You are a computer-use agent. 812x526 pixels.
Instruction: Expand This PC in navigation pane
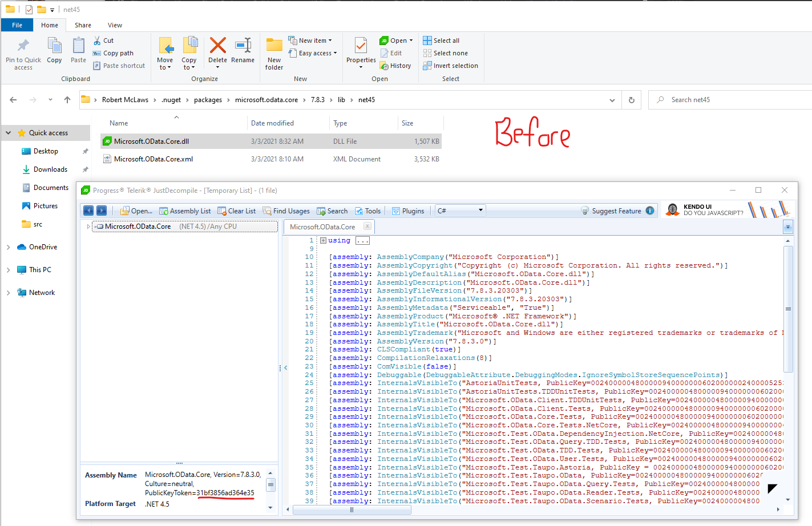pyautogui.click(x=8, y=270)
